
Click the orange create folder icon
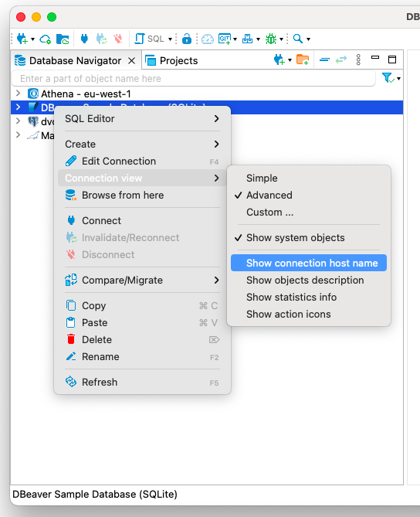coord(303,60)
